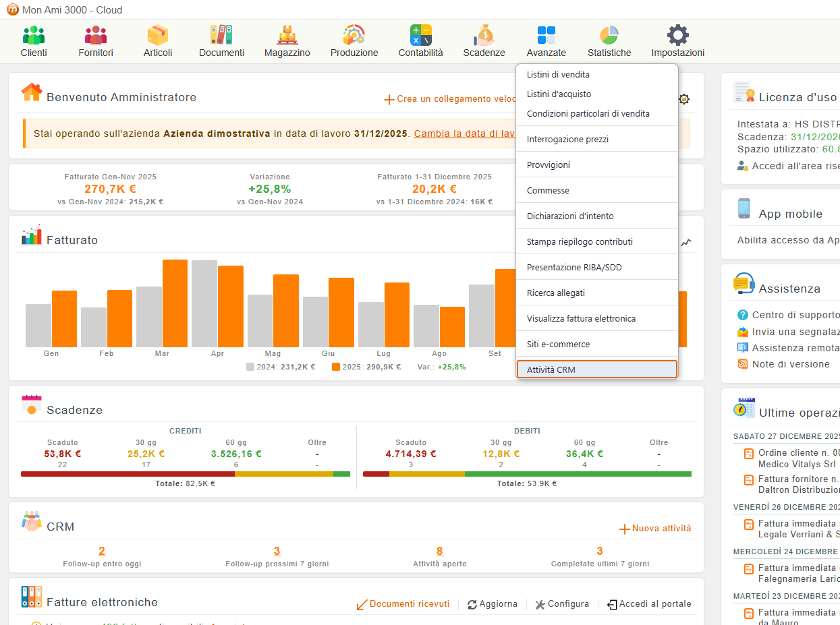Open Ordine cliente document entry
The image size is (840, 625).
792,458
